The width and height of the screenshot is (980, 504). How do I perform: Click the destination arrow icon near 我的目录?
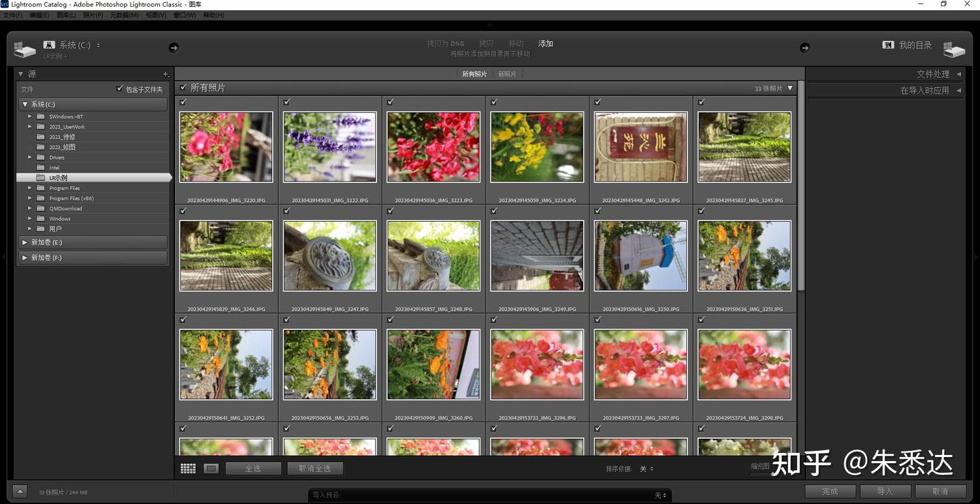[x=805, y=48]
